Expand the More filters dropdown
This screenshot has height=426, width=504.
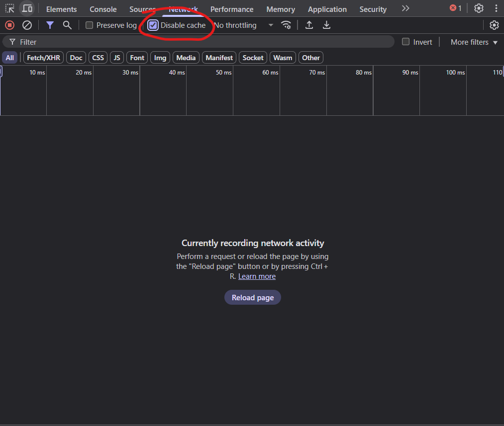click(x=474, y=42)
